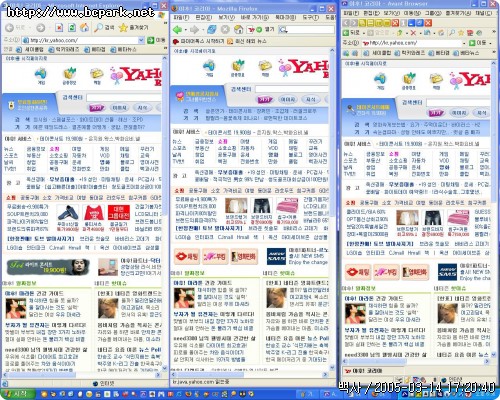Open 도구(T) menu in Firefox
The image size is (500, 400).
click(311, 17)
